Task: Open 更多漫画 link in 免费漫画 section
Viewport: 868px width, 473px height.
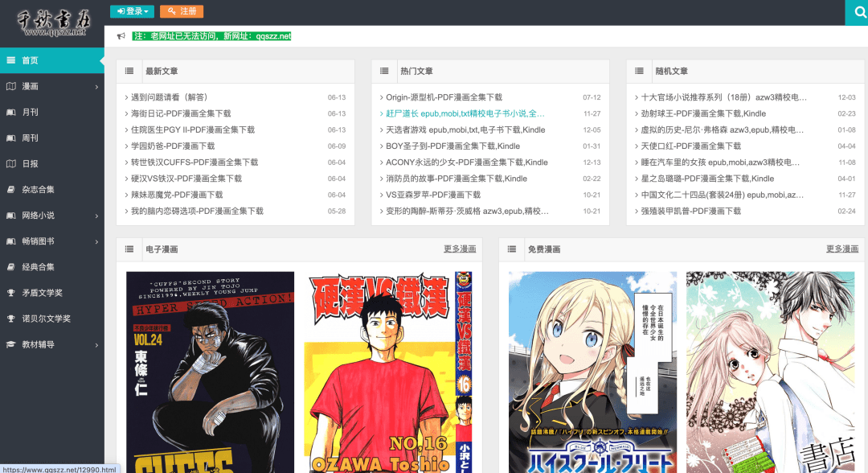Action: pyautogui.click(x=842, y=249)
